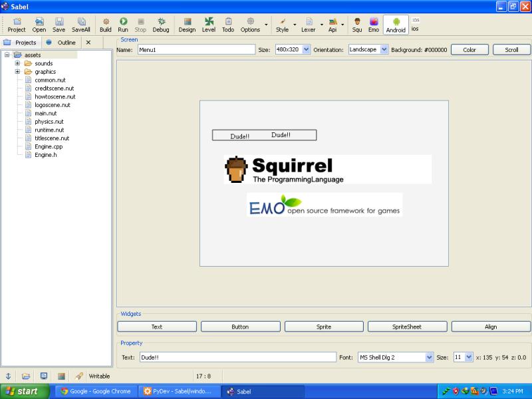Click the Windows start button
This screenshot has height=399, width=532.
tap(24, 391)
